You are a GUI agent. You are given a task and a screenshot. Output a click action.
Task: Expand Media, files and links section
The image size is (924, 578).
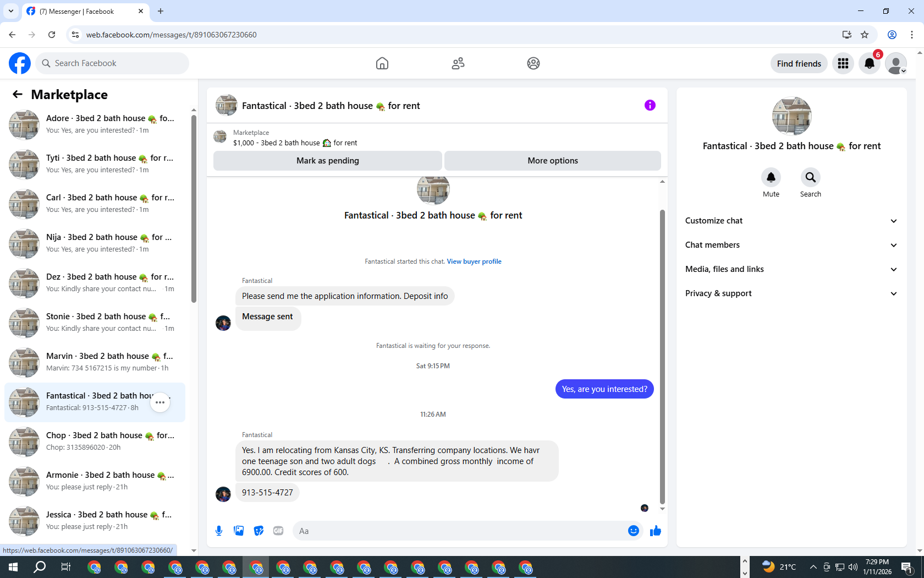(791, 269)
